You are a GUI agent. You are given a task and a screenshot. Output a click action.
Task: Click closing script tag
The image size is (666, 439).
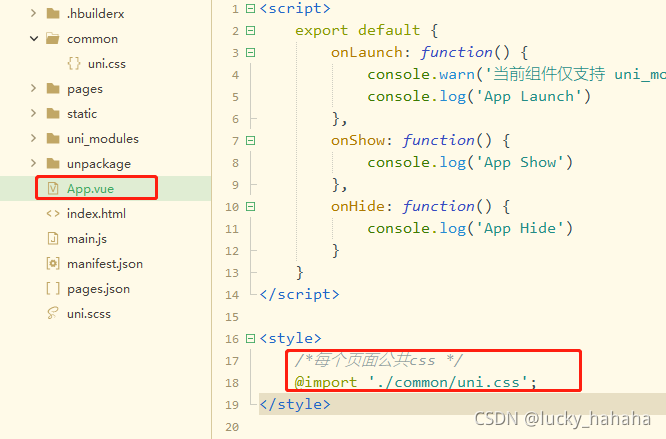pos(299,295)
